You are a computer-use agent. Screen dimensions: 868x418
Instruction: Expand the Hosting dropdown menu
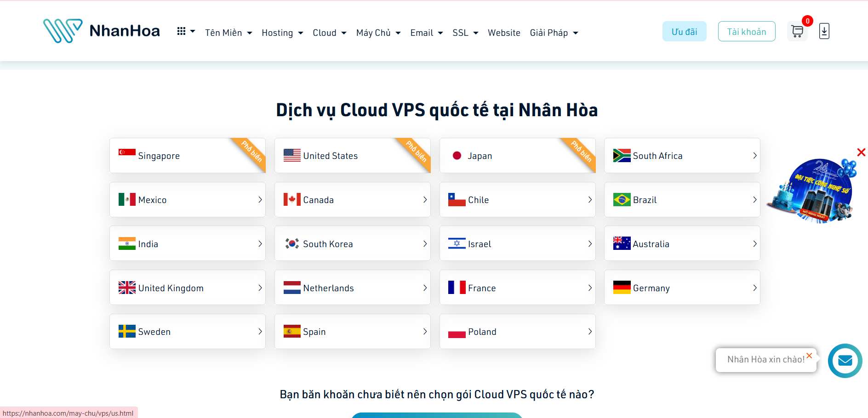click(x=282, y=33)
